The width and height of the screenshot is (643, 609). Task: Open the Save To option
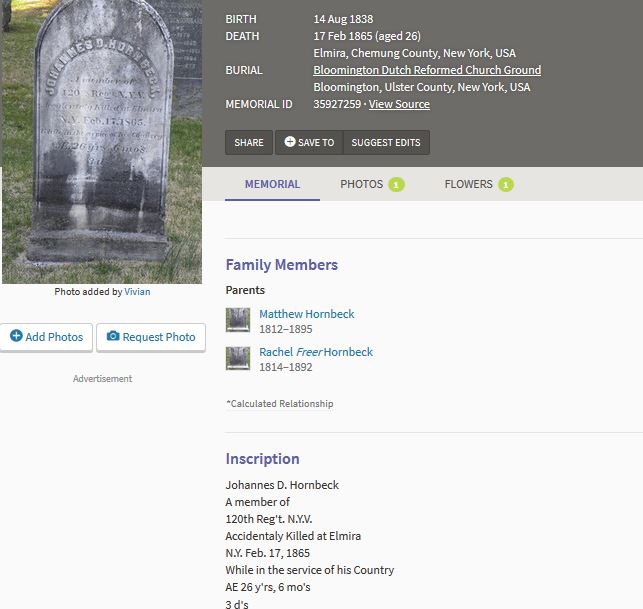point(309,142)
